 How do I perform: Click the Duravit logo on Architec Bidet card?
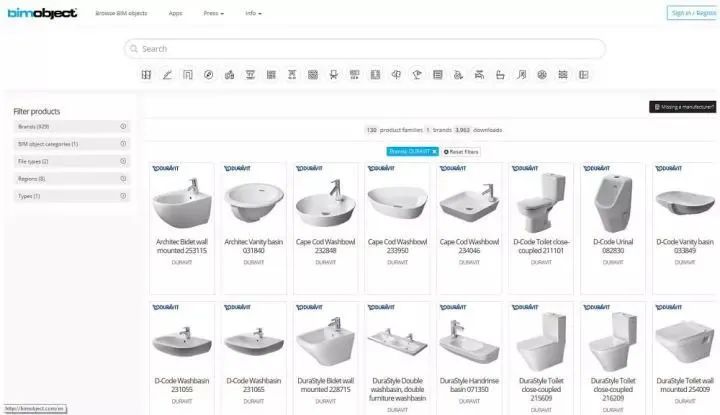(x=166, y=168)
